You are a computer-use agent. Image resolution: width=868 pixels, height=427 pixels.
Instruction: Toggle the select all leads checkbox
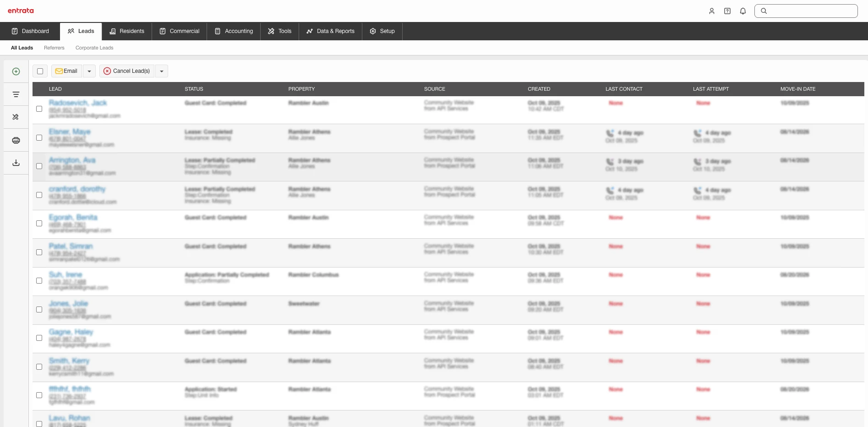click(x=40, y=71)
